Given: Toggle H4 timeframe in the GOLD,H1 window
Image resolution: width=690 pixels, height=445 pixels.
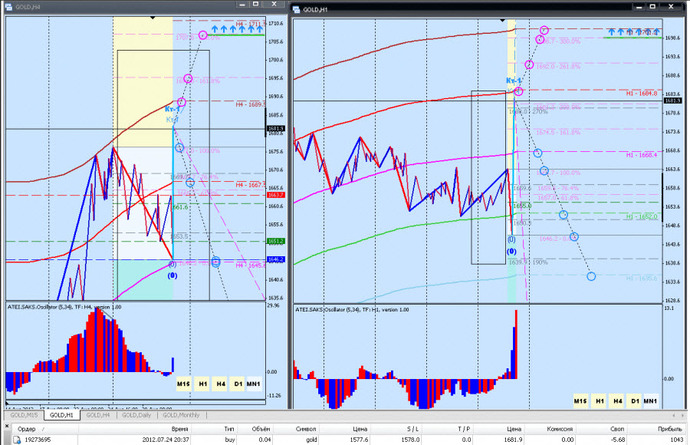Looking at the screenshot, I should (x=617, y=401).
